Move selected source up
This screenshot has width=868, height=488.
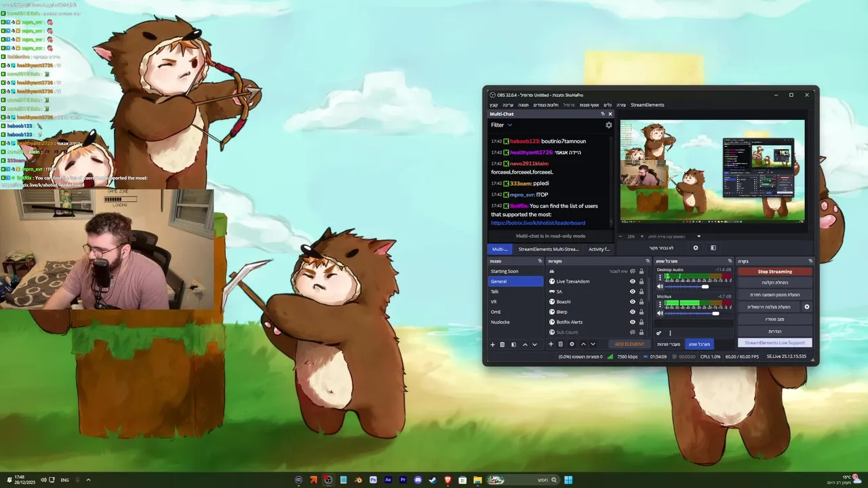tap(583, 344)
